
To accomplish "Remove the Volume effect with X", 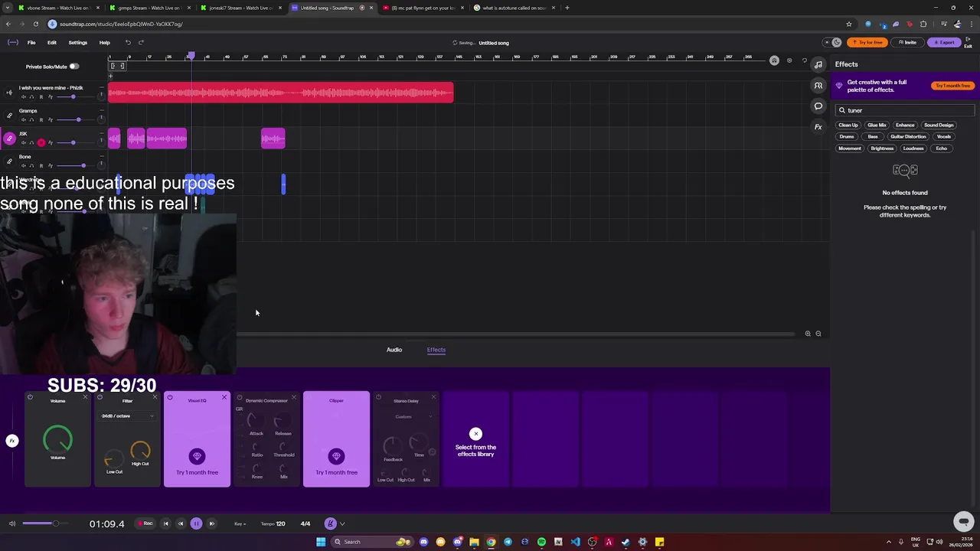I will [x=85, y=396].
